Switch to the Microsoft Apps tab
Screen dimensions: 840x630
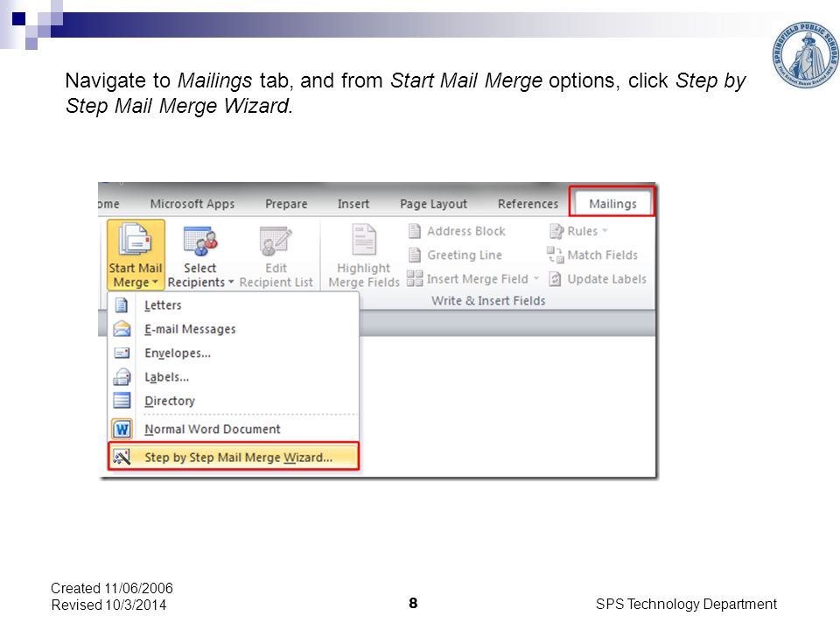tap(192, 204)
